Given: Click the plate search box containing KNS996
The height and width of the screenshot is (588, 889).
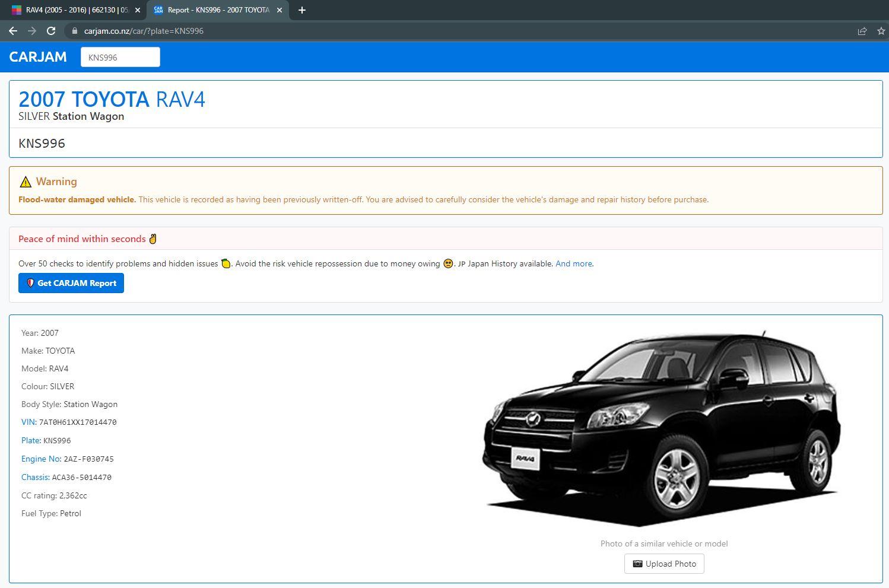Looking at the screenshot, I should 120,57.
